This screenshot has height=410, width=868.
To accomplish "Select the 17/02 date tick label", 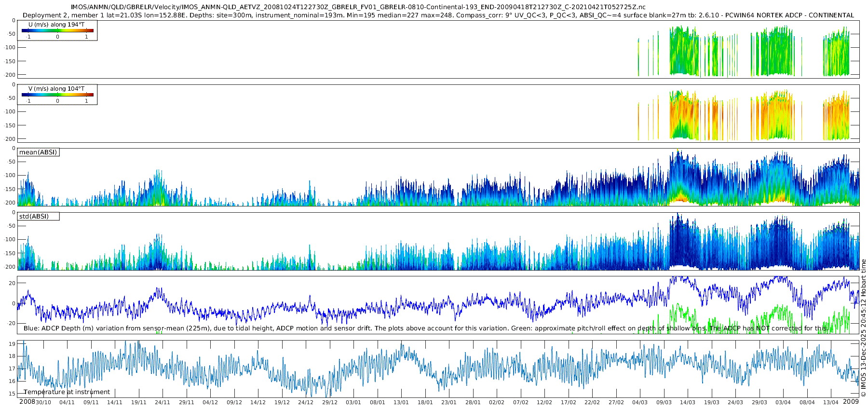I will (x=569, y=403).
